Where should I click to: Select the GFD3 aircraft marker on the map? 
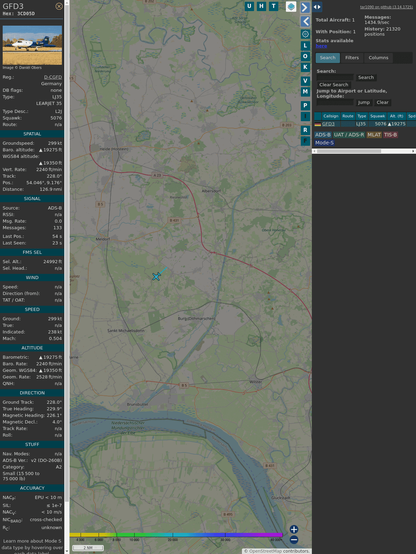[x=156, y=277]
